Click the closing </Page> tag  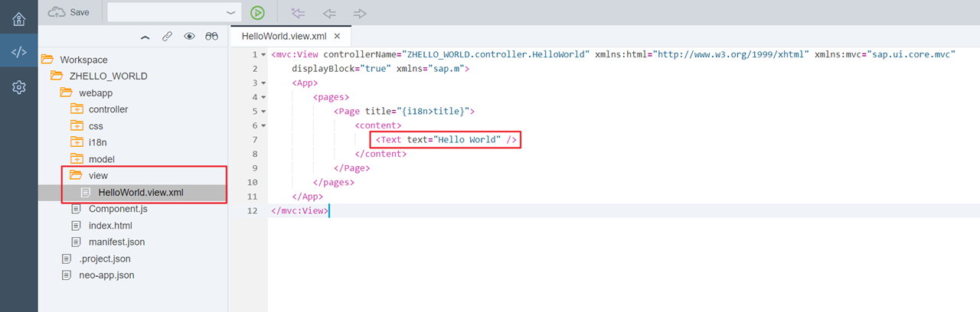(352, 167)
